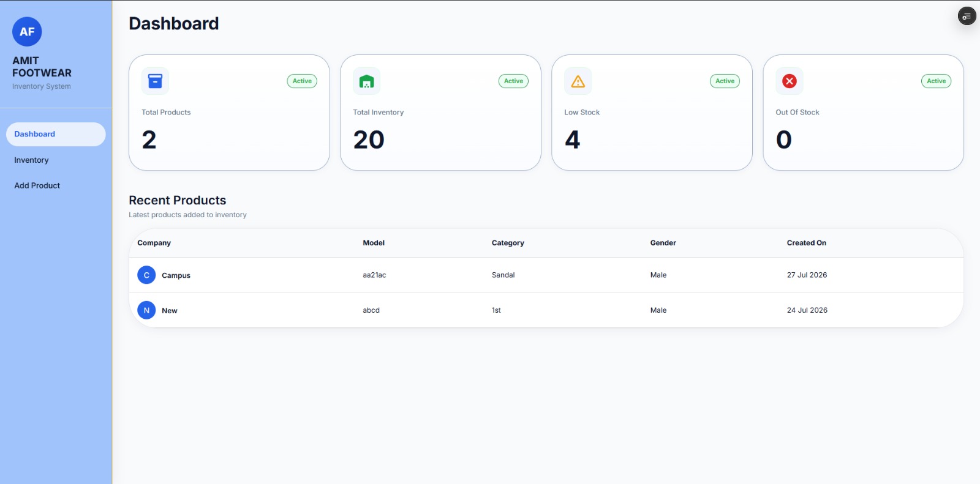The image size is (980, 484).
Task: Click the Out Of Stock red cross icon
Action: point(790,81)
